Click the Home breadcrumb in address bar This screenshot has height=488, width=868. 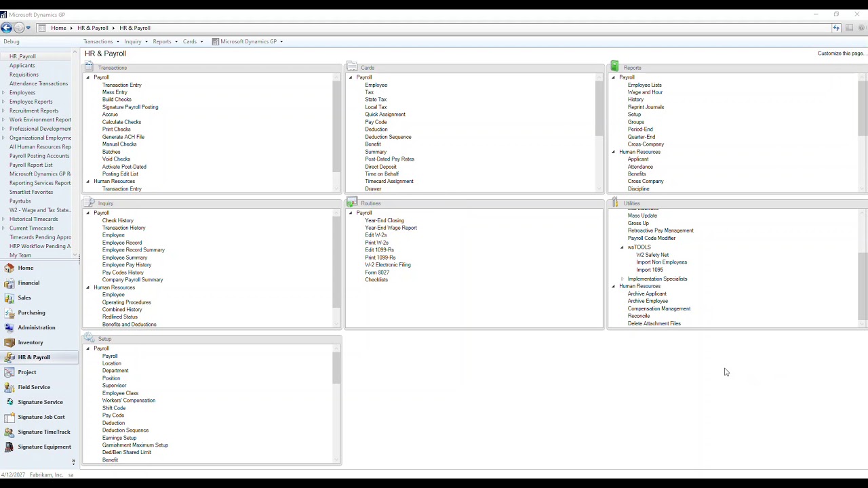coord(58,28)
